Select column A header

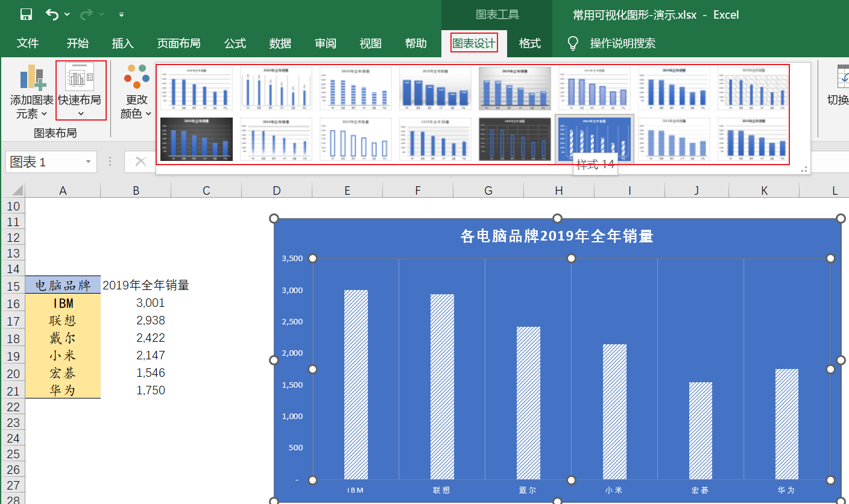click(63, 191)
